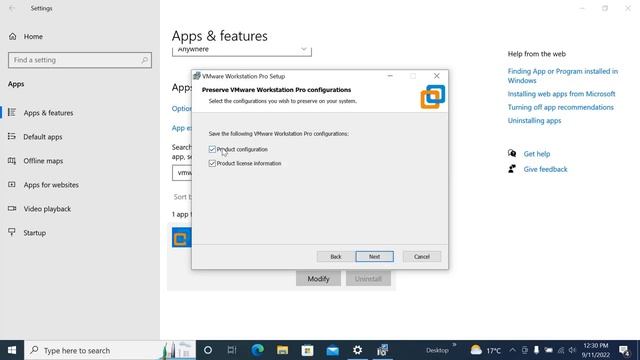Click the Video playback sidebar icon
The height and width of the screenshot is (360, 640).
[12, 209]
